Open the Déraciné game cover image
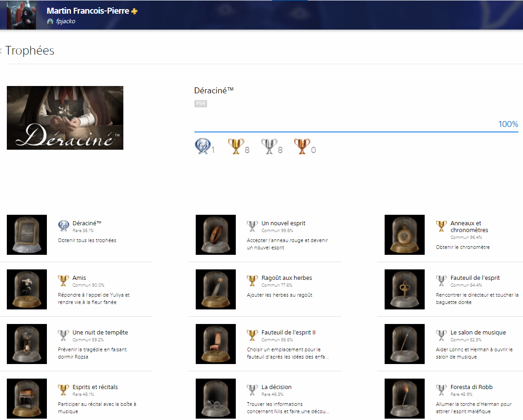The image size is (523, 420). [65, 118]
